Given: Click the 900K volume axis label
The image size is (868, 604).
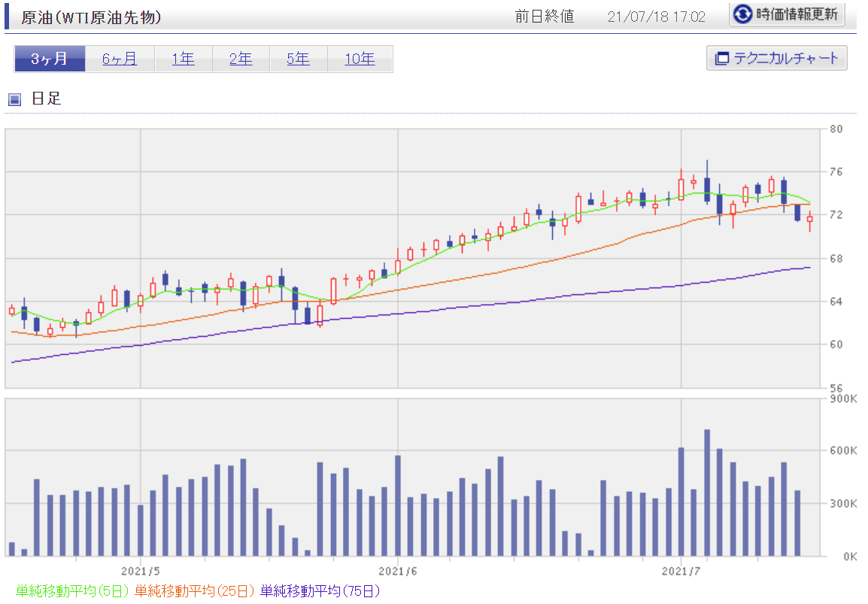Looking at the screenshot, I should click(x=844, y=399).
